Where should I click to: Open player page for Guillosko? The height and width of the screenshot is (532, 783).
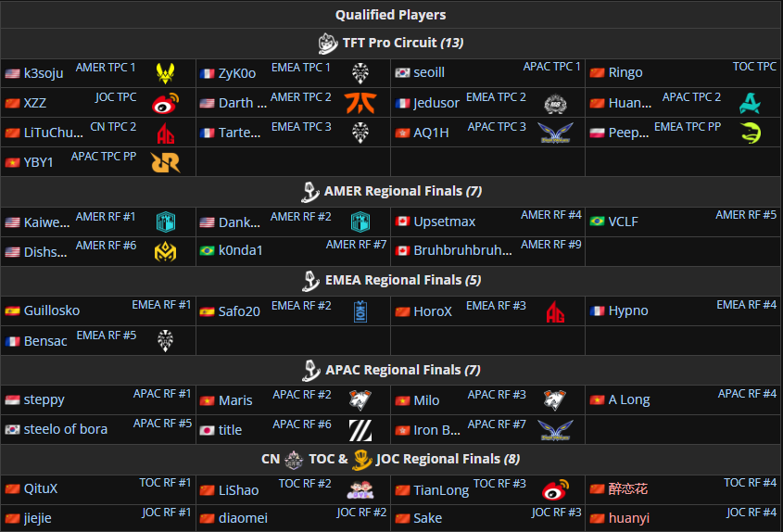(x=52, y=310)
